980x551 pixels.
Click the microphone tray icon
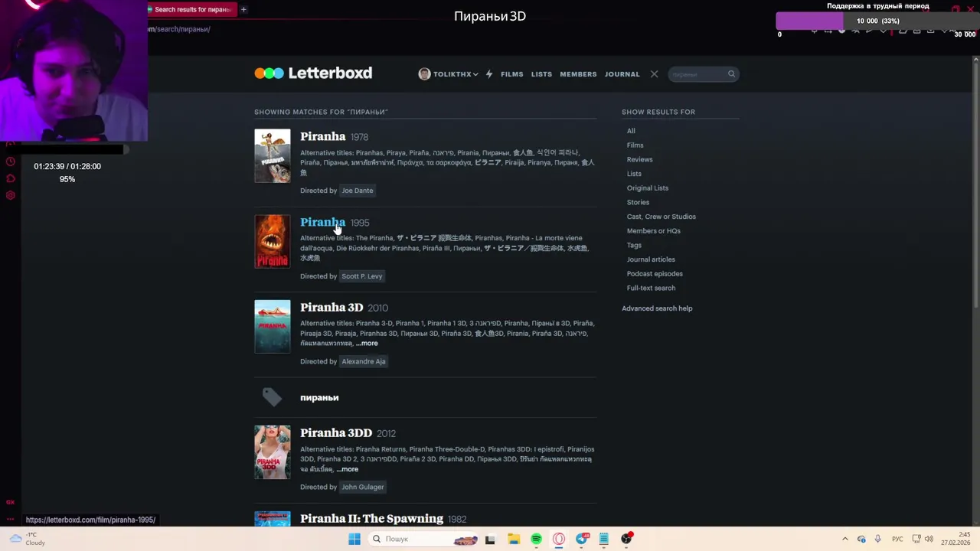tap(877, 539)
